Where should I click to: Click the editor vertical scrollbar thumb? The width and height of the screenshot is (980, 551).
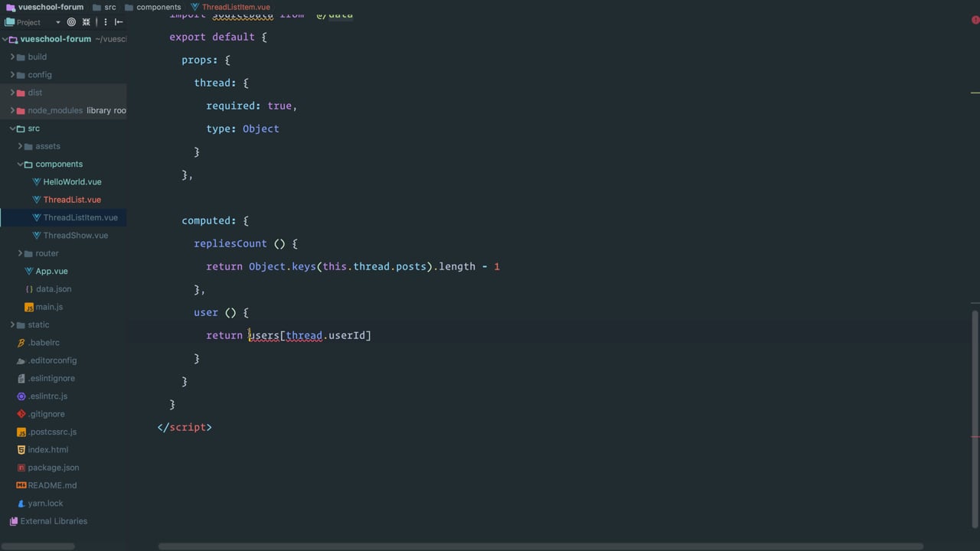tap(975, 419)
